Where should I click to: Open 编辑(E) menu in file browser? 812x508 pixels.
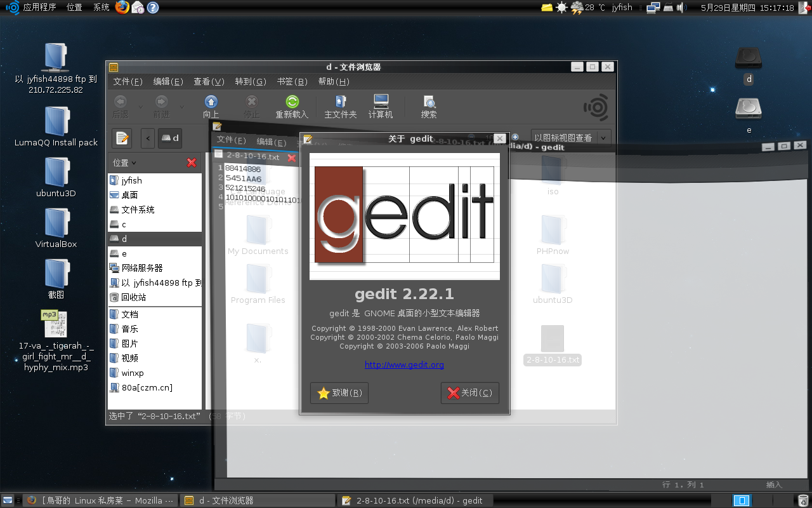[168, 81]
